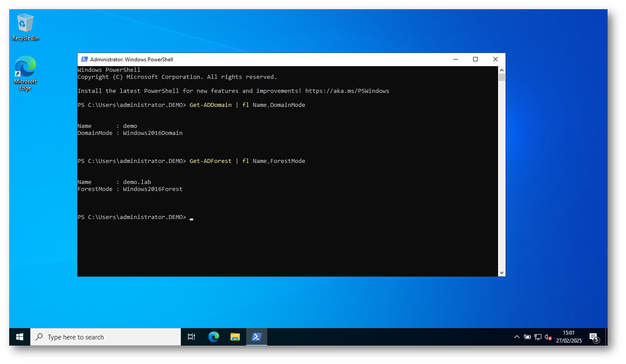Click the PowerShell vertical scrollbar thumb

pos(502,78)
